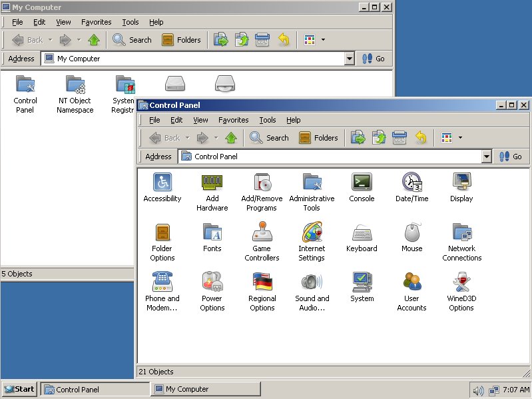This screenshot has height=399, width=532.
Task: Click the Start button on taskbar
Action: (x=19, y=389)
